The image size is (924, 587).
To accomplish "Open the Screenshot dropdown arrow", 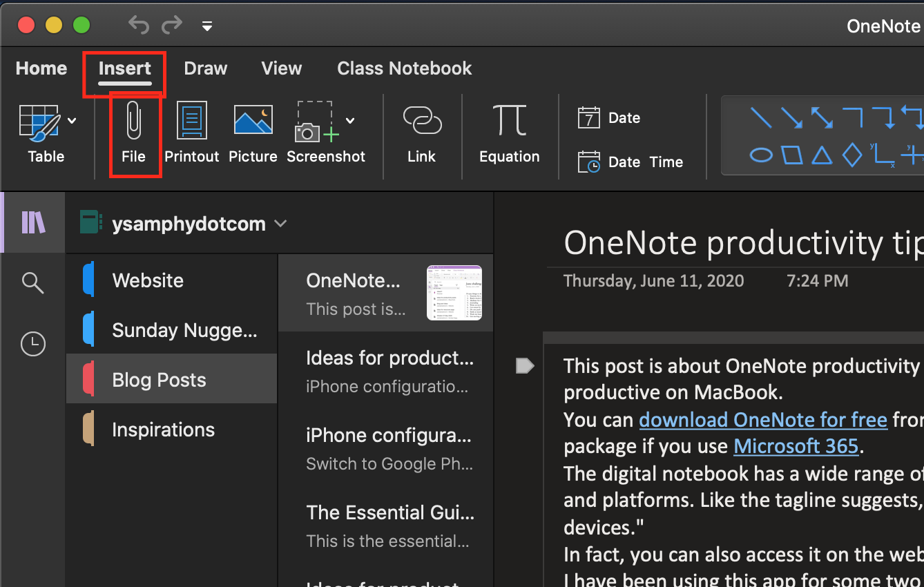I will click(350, 121).
